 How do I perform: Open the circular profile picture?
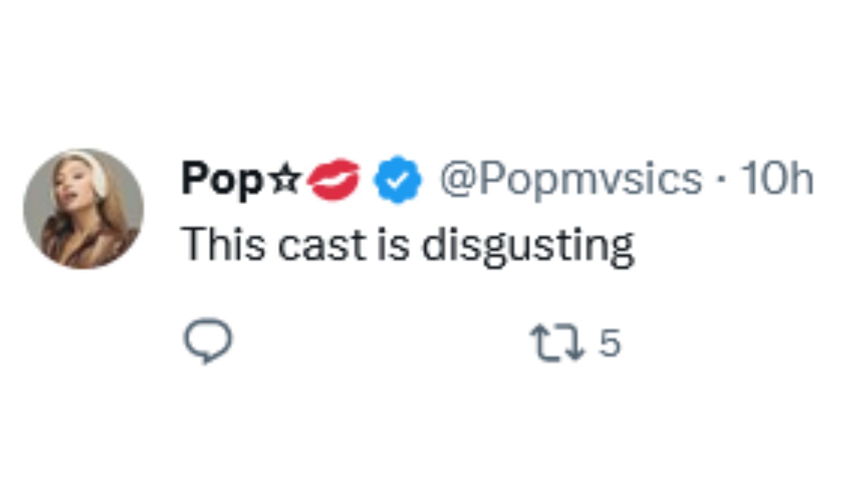point(84,209)
